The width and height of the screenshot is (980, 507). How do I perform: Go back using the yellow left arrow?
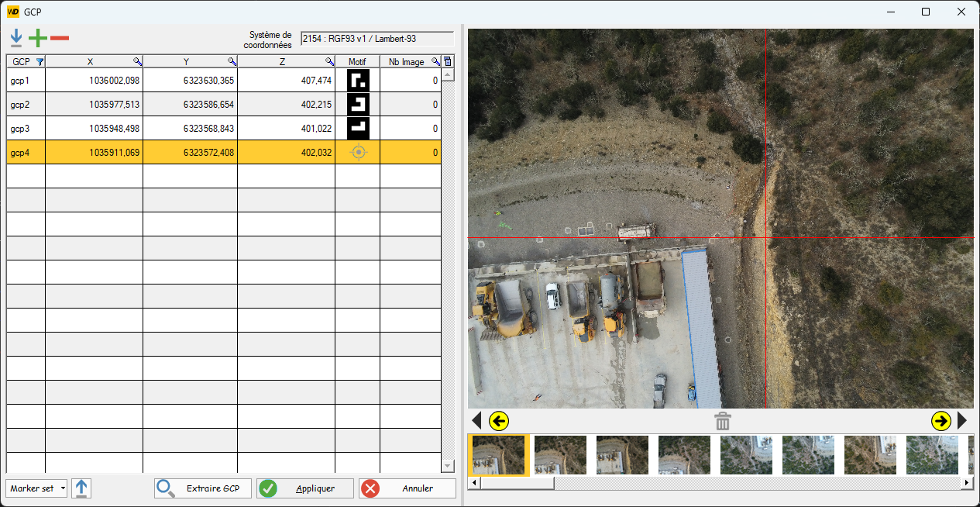click(x=500, y=420)
